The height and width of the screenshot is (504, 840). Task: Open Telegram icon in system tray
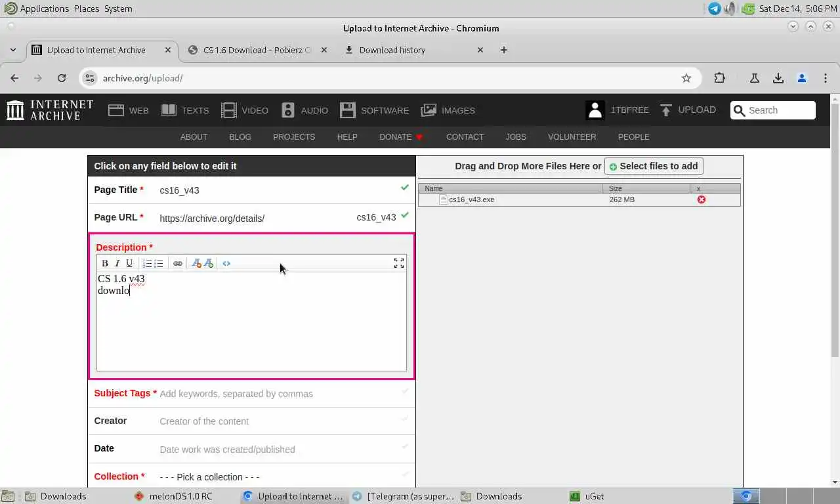click(x=715, y=9)
